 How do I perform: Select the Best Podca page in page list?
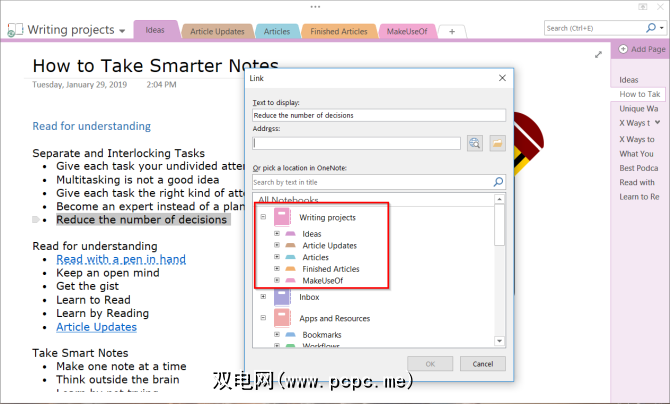(x=639, y=168)
